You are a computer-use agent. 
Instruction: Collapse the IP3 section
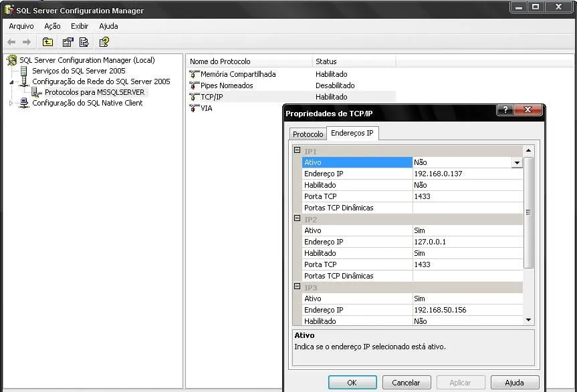(298, 286)
